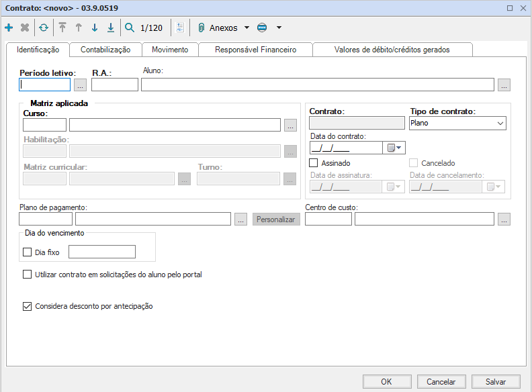Expand the Anexos dropdown arrow
This screenshot has height=392, width=532.
pyautogui.click(x=247, y=28)
